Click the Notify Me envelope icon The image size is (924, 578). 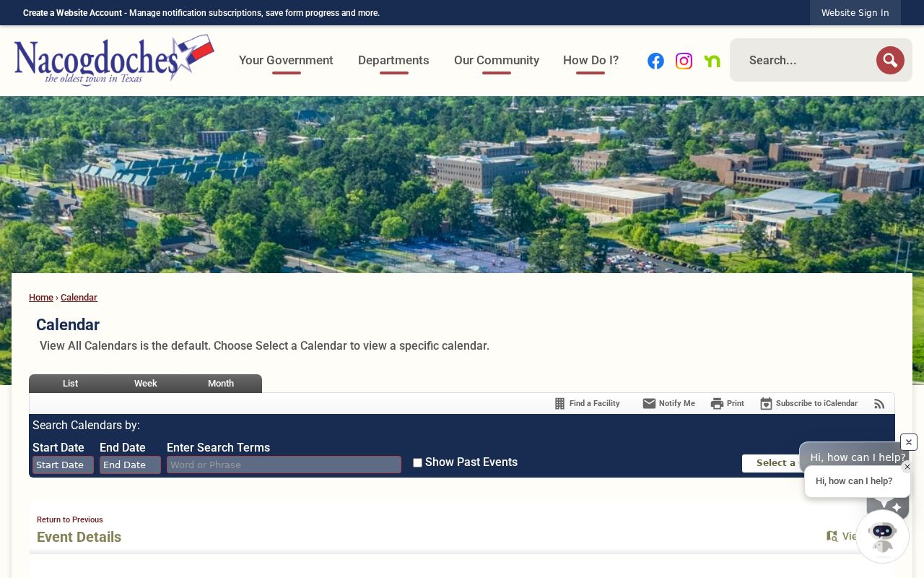pyautogui.click(x=649, y=404)
